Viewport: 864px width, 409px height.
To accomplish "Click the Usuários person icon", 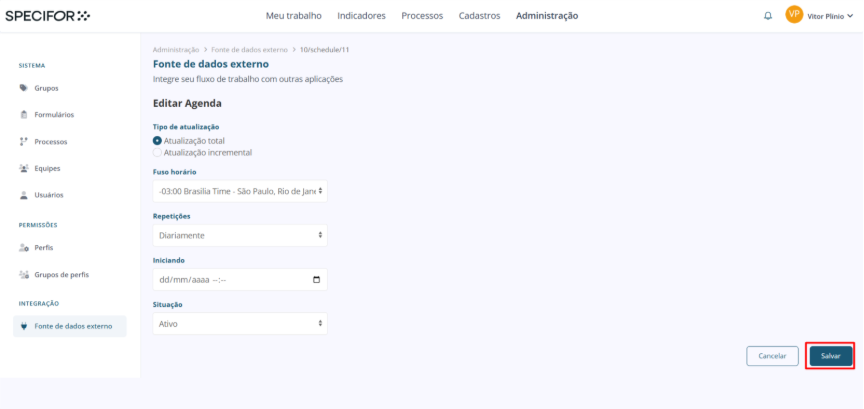I will point(24,195).
